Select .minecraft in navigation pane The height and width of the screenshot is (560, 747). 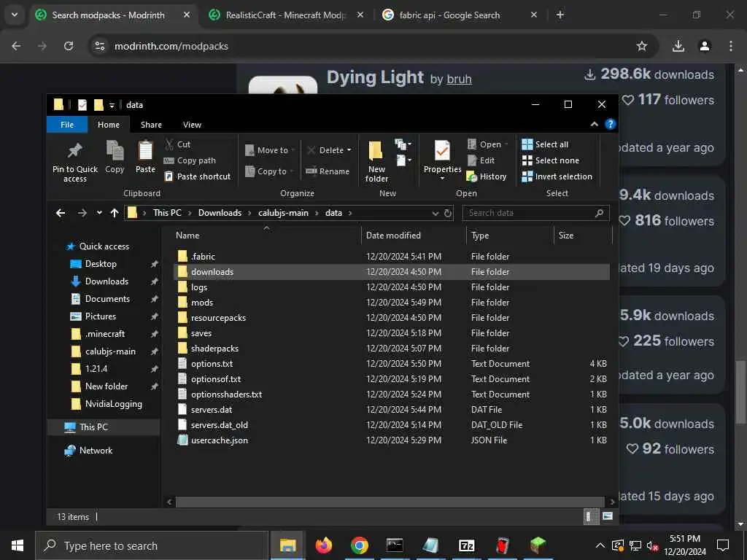coord(105,334)
